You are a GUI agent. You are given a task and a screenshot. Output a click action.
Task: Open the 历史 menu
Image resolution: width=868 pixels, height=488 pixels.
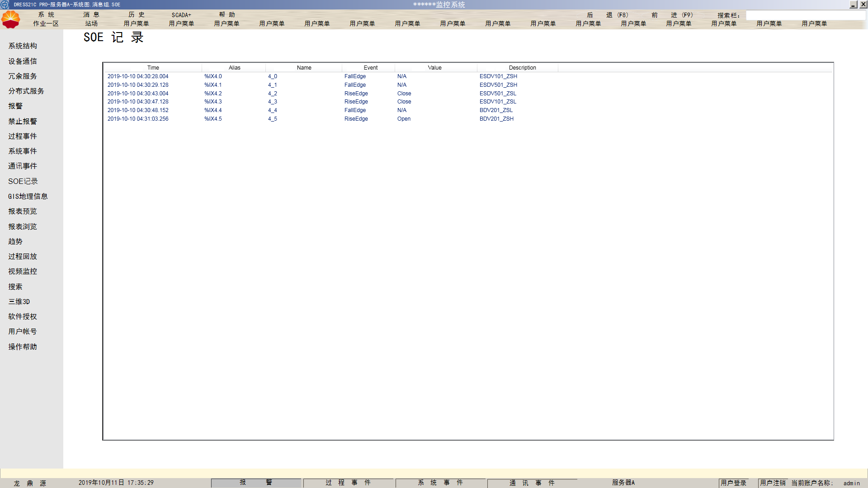tap(136, 15)
